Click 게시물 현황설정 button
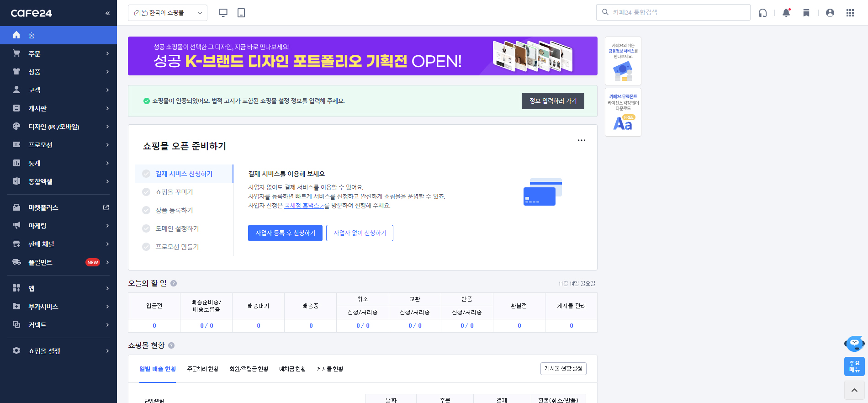 click(563, 369)
